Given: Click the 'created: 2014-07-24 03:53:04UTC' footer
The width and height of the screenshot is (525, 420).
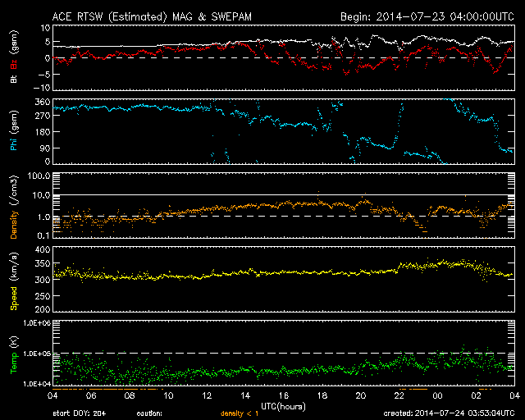Looking at the screenshot, I should [x=449, y=413].
